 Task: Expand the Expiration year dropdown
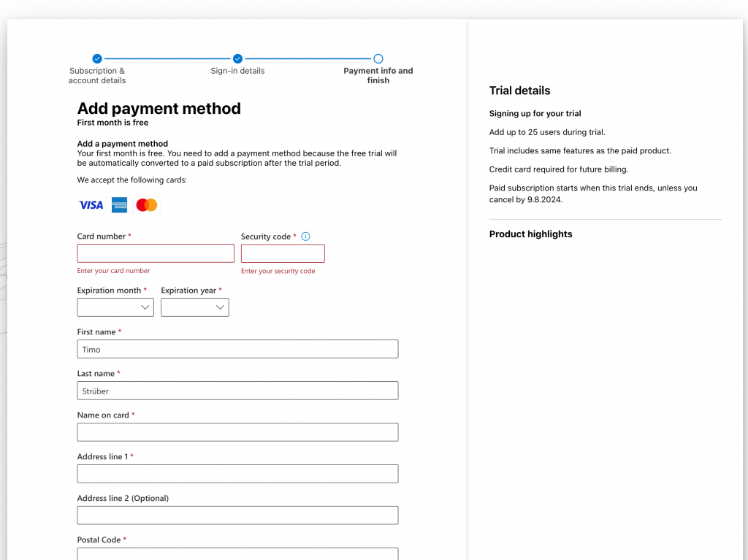pyautogui.click(x=195, y=307)
